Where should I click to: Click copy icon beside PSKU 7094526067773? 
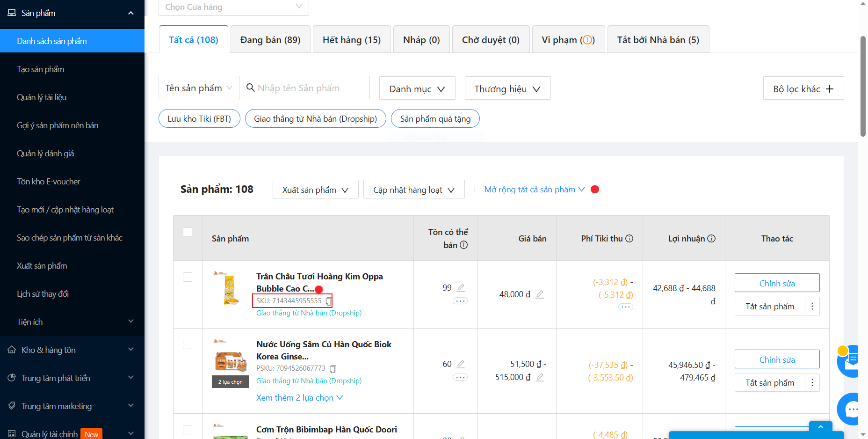coord(333,369)
